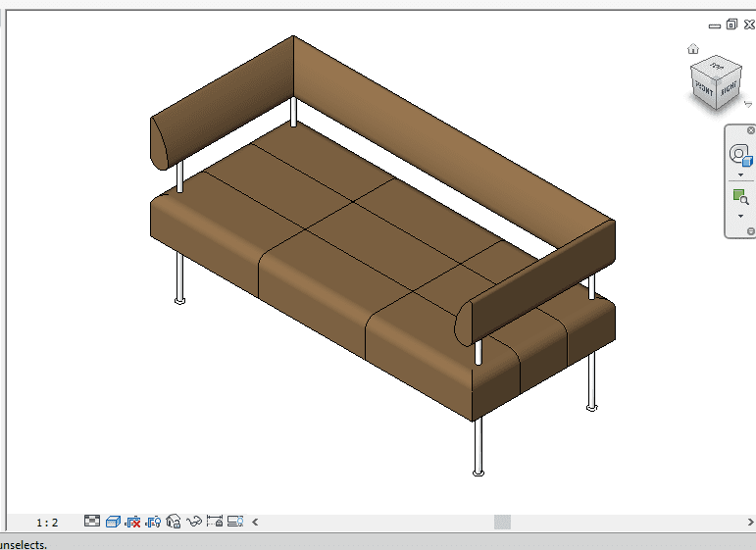Collapse the view control bar arrow
Viewport: 756px width, 550px height.
(256, 522)
